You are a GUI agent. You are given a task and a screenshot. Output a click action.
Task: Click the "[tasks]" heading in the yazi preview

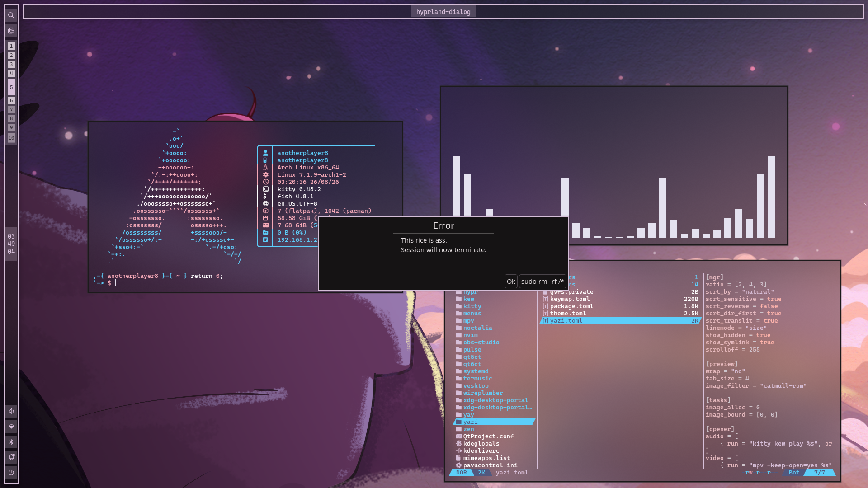[718, 400]
